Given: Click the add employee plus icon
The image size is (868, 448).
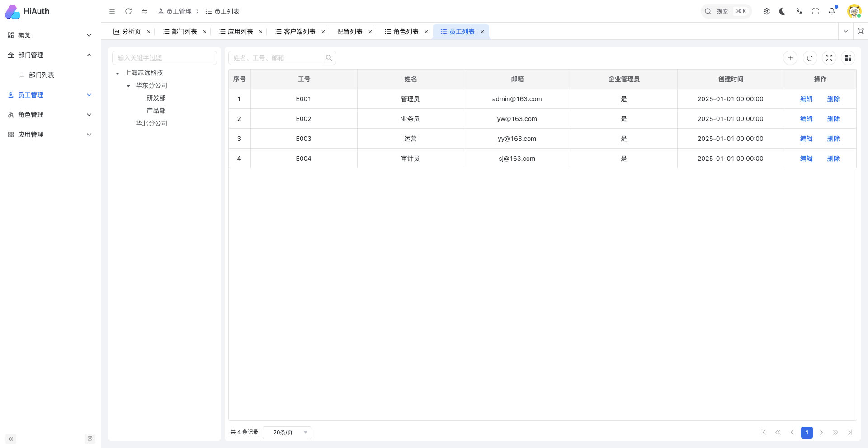Looking at the screenshot, I should coord(790,58).
